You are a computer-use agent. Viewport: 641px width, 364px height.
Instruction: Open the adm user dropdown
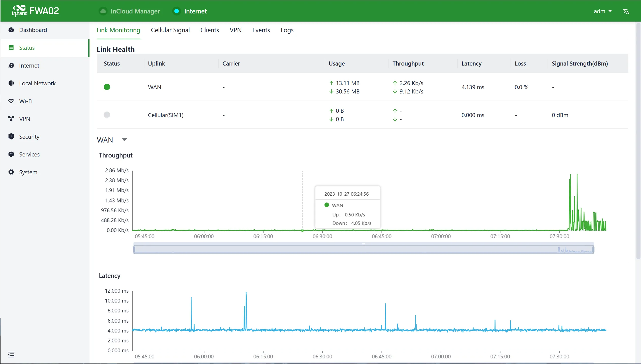[x=603, y=11]
